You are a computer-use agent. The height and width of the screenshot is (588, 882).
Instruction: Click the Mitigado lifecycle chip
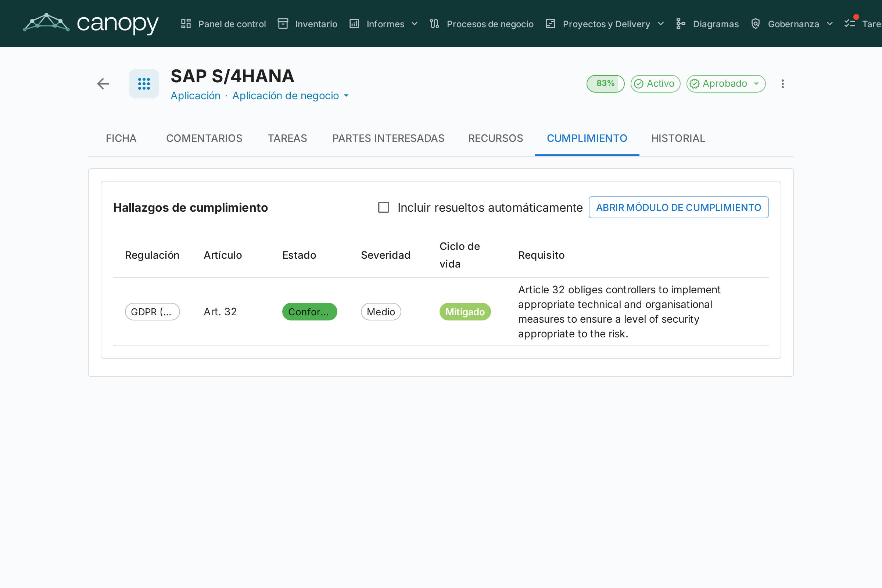[465, 312]
